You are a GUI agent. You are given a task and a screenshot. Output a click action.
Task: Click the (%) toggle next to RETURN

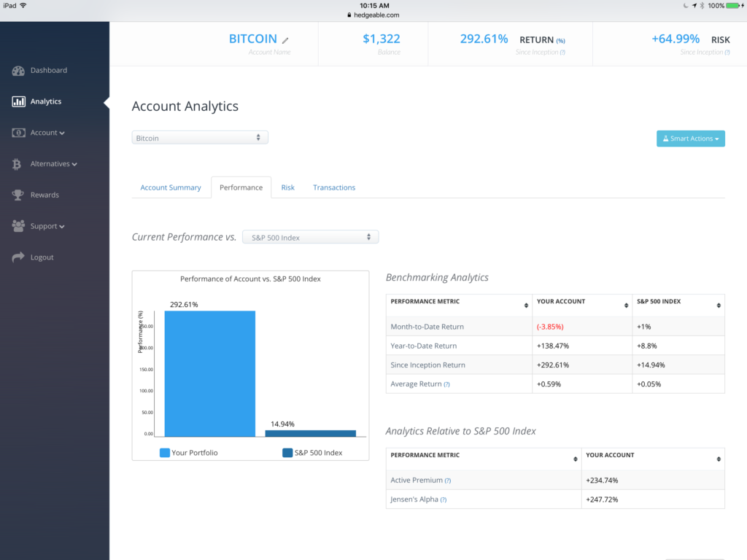tap(561, 41)
